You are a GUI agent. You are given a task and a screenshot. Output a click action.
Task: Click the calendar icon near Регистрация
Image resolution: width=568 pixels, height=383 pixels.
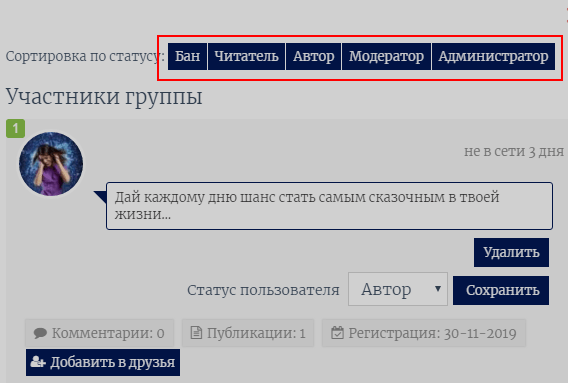(337, 333)
